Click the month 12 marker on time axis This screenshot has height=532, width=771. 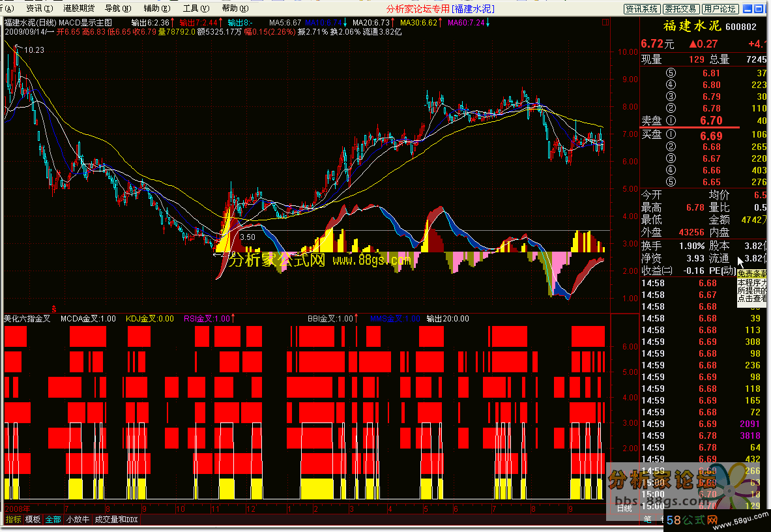251,509
